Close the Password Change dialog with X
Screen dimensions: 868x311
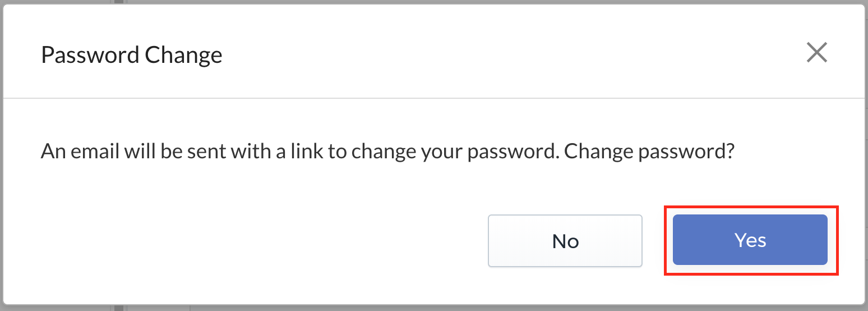click(x=816, y=53)
